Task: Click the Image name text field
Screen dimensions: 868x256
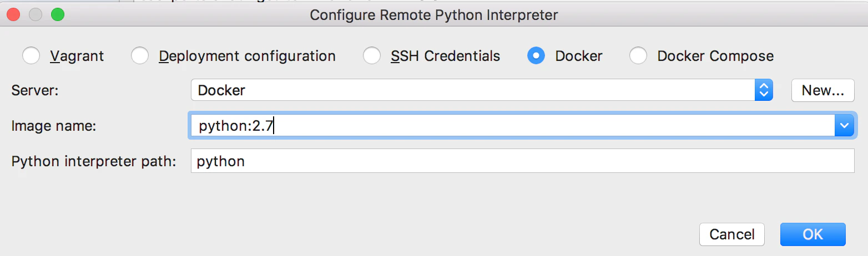Action: (x=512, y=126)
